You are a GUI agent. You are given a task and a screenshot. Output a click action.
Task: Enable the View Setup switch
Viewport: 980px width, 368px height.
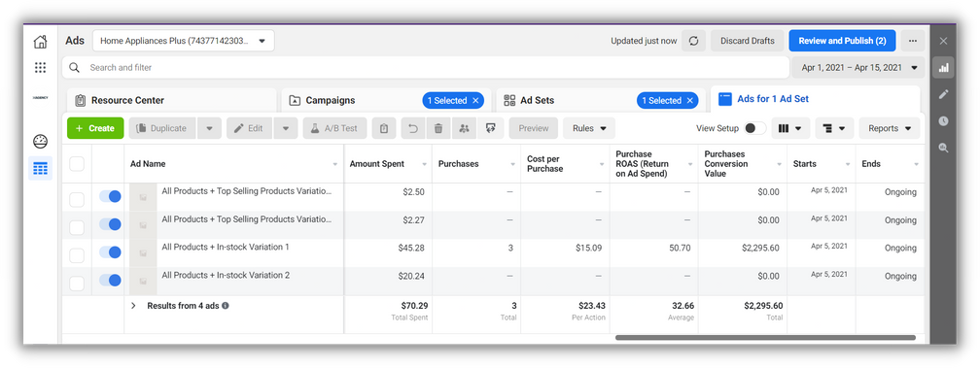coord(754,128)
